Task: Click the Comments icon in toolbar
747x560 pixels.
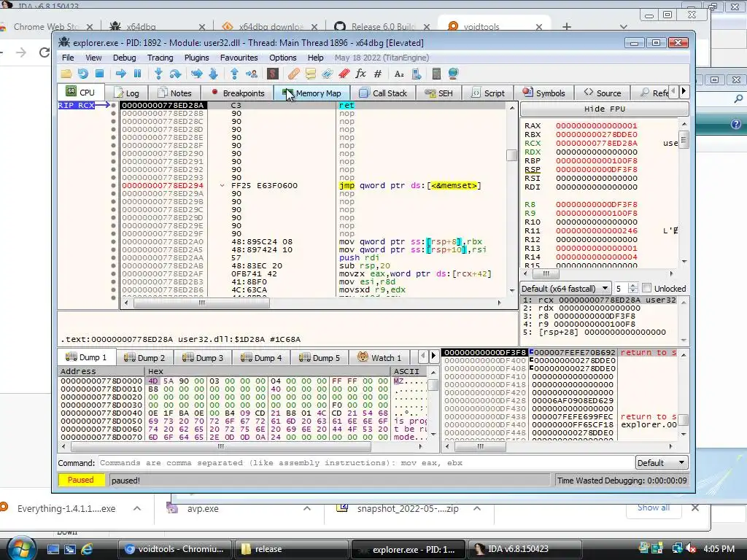Action: 311,74
